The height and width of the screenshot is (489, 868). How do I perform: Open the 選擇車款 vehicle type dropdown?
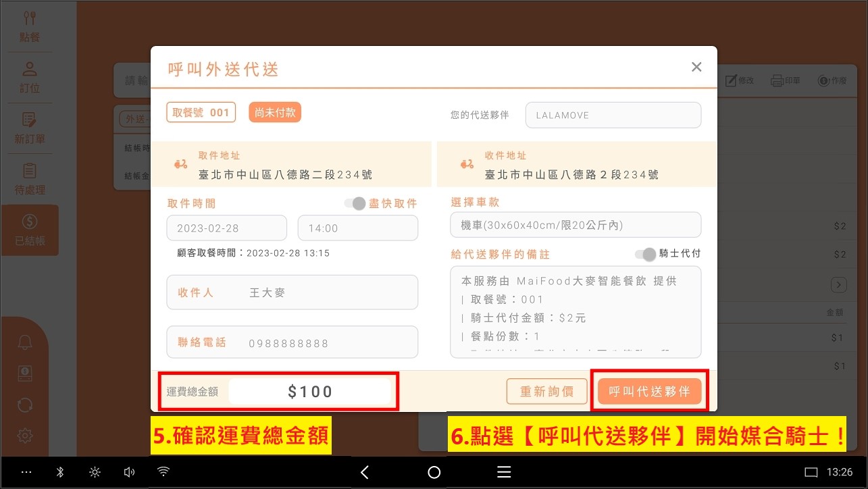click(576, 225)
